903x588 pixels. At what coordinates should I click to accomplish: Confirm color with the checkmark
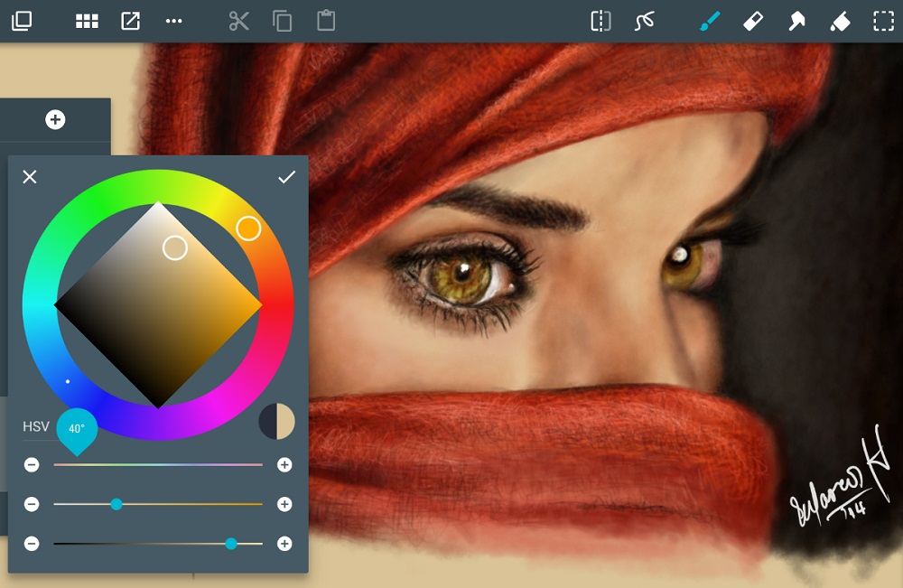coord(287,176)
